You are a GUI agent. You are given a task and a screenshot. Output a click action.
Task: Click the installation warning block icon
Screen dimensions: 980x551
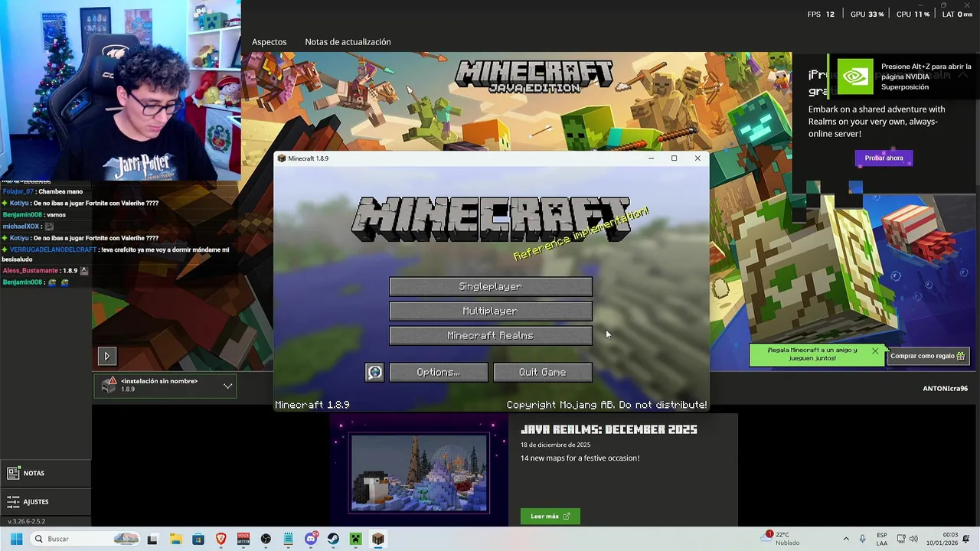pos(109,385)
